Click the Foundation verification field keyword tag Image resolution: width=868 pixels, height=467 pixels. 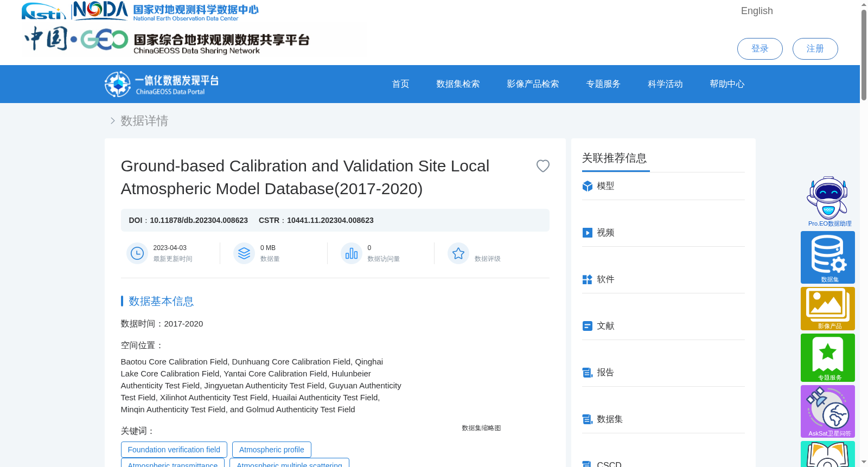[174, 450]
